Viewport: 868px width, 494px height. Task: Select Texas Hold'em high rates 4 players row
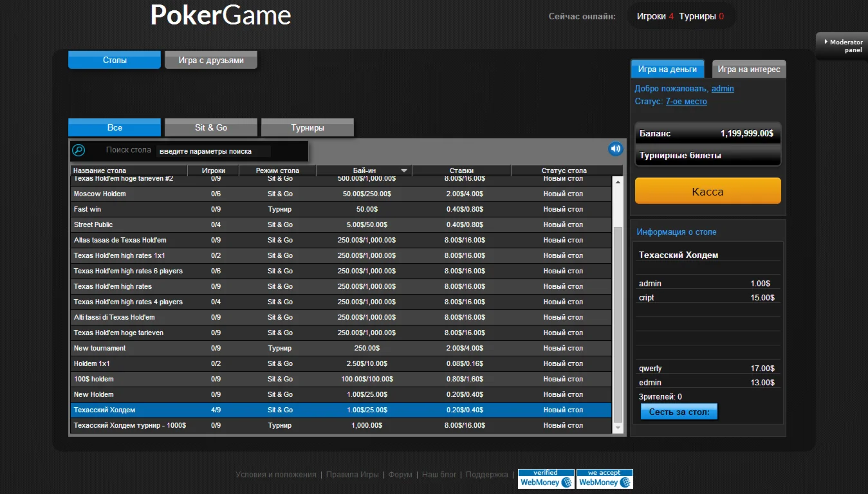341,302
